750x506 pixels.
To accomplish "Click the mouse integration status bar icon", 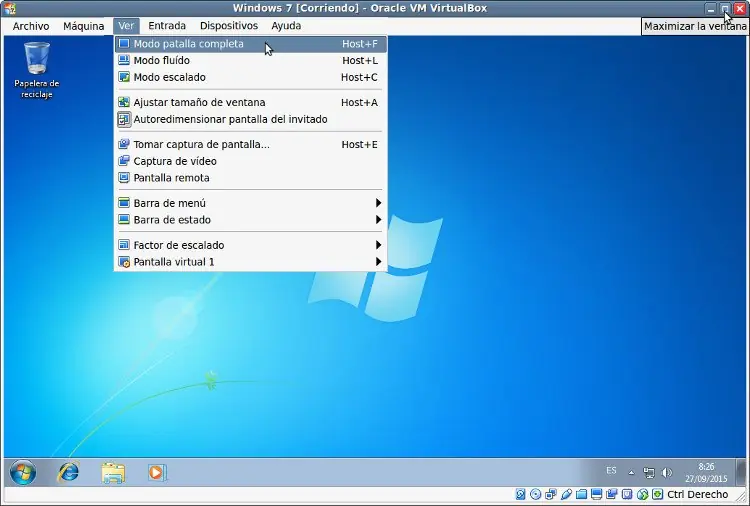I will pos(642,494).
